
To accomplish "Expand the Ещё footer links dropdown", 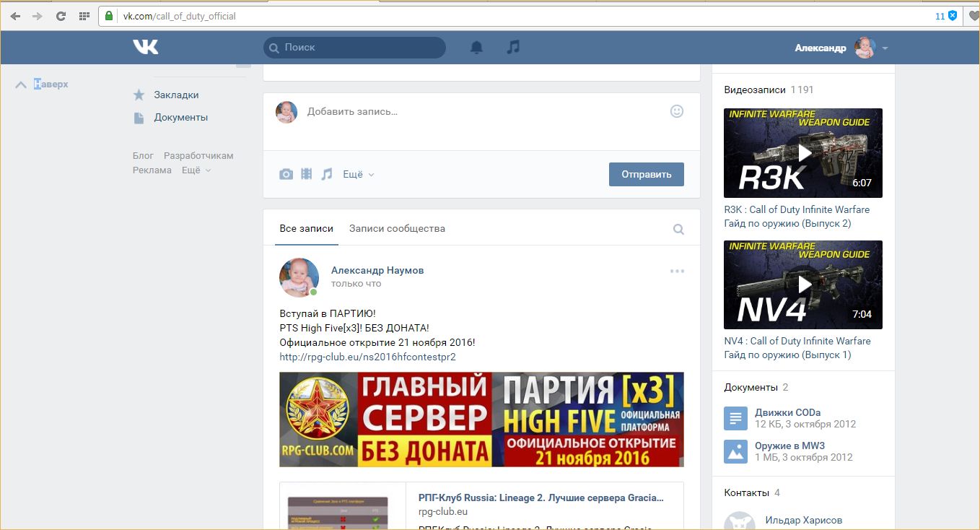I will [x=196, y=170].
